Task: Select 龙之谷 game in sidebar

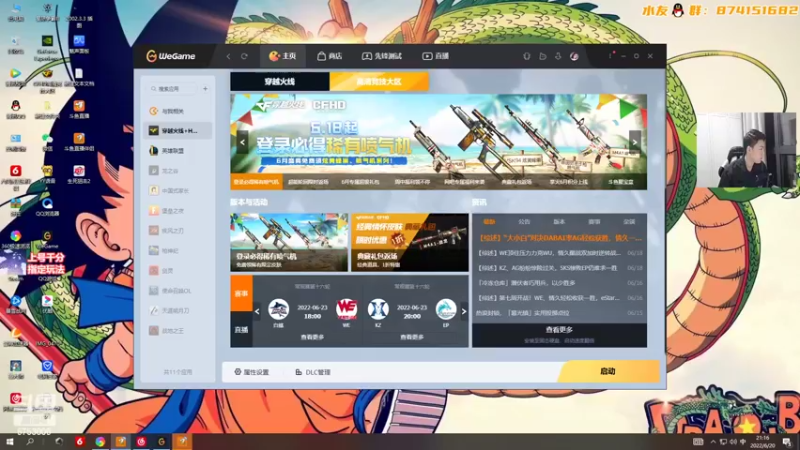Action: point(178,170)
